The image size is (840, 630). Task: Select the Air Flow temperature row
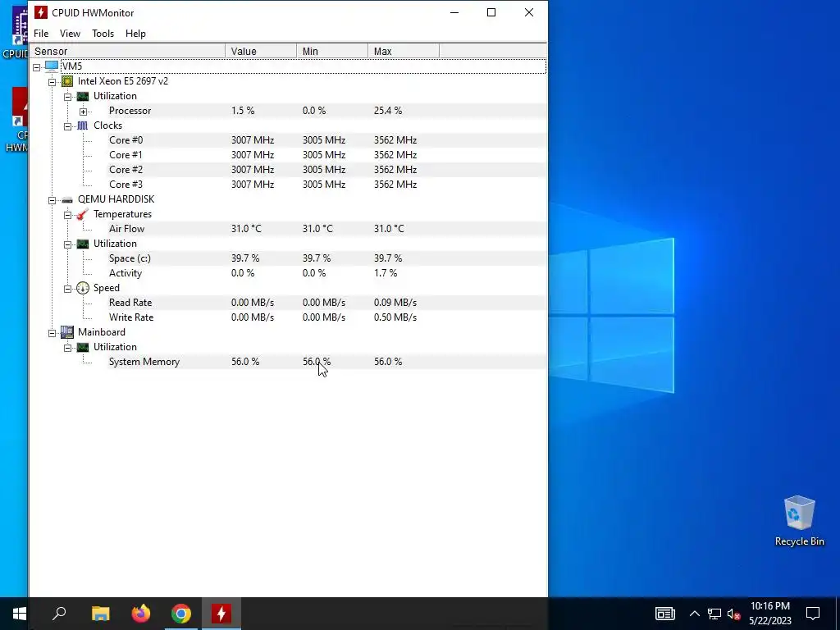click(326, 229)
